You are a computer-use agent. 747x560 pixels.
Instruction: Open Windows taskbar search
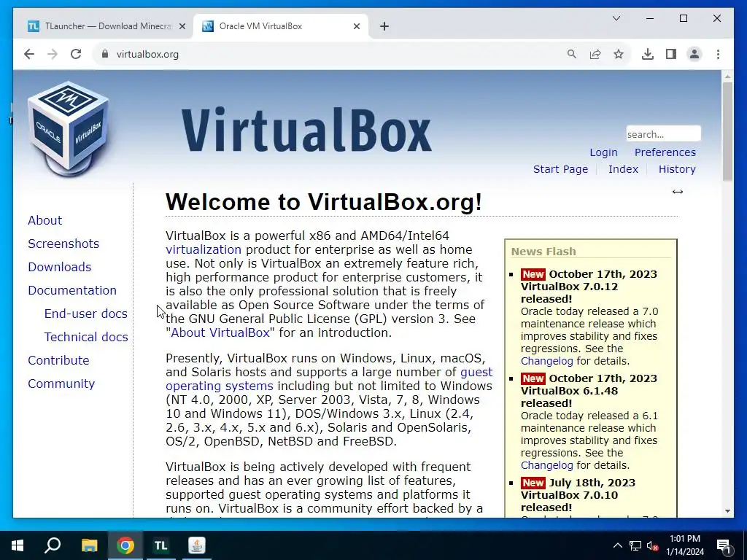[x=53, y=545]
